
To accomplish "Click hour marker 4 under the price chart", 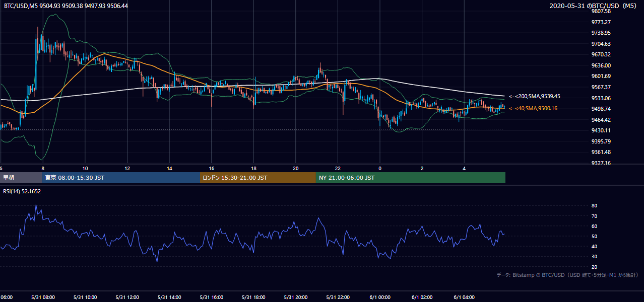I will point(465,168).
